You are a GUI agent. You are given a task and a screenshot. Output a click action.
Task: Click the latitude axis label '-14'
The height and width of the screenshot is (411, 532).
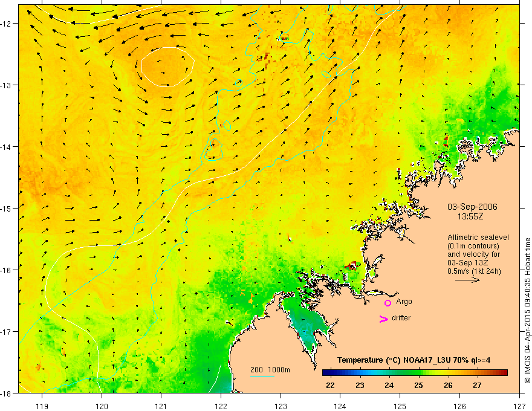coord(7,146)
